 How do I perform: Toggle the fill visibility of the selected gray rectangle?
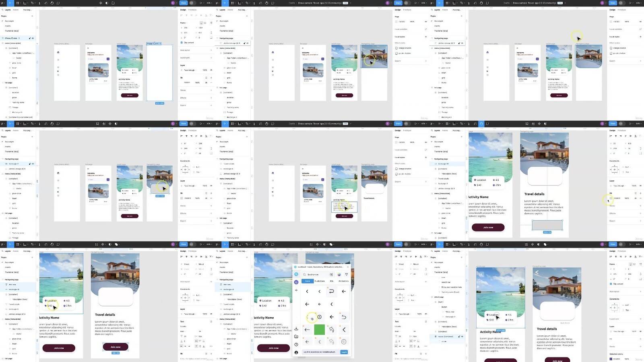tap(636, 198)
